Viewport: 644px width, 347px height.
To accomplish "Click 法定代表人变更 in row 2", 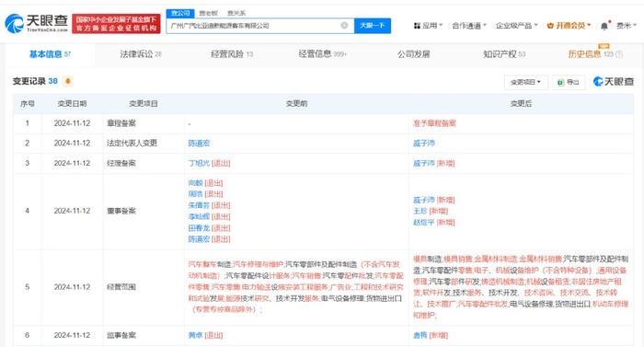I will (132, 143).
